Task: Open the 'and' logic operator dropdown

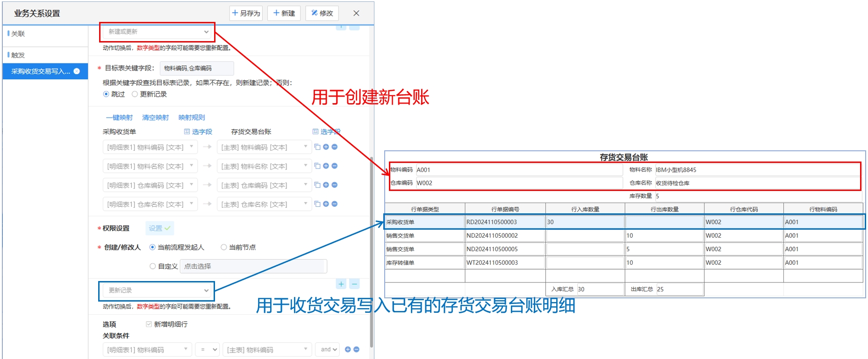Action: point(328,349)
